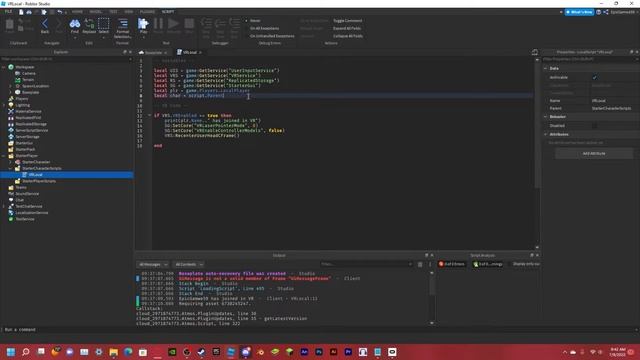Click Toggle Comment action
Viewport: 640px width, 360px height.
347,20
